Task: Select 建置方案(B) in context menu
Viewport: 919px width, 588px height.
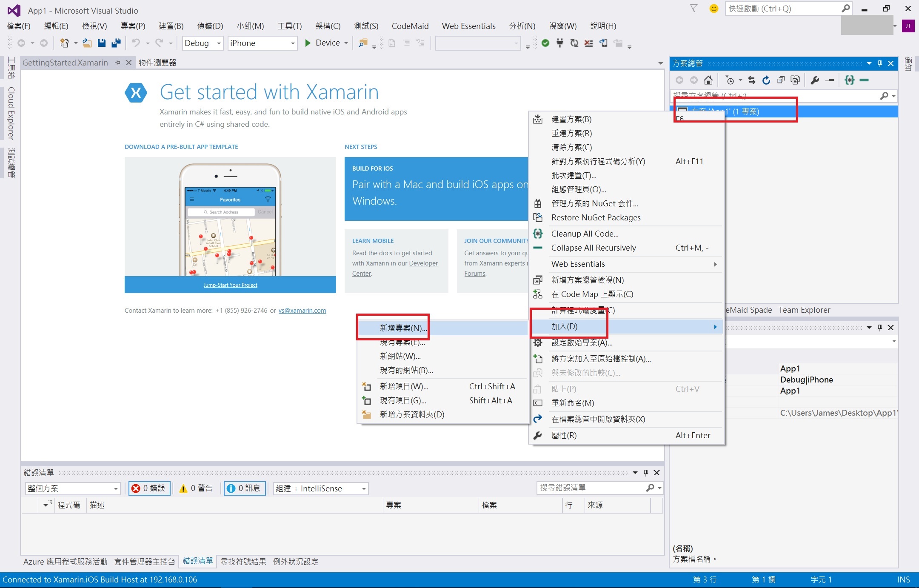Action: [626, 119]
